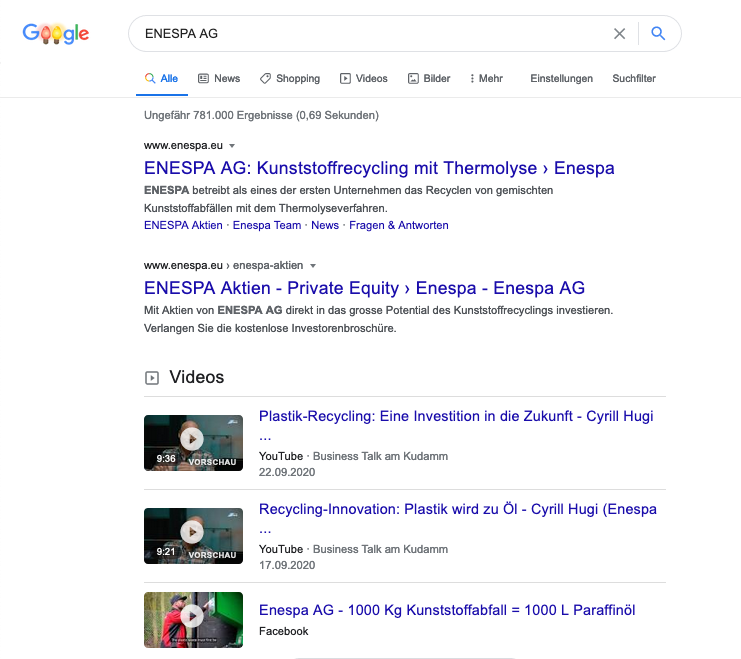This screenshot has height=659, width=741.
Task: Click the Facebook source label
Action: [x=284, y=632]
